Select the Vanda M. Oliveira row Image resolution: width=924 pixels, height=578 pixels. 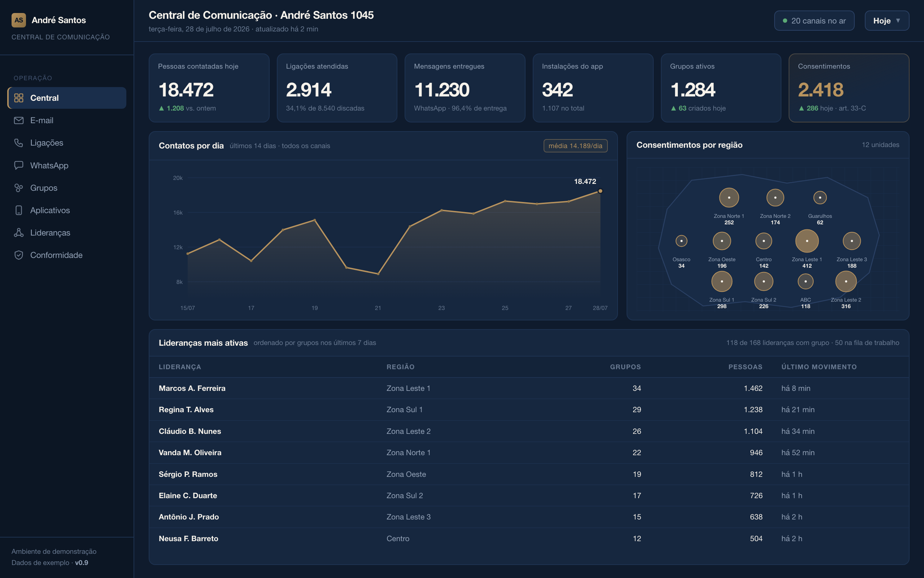coord(529,453)
